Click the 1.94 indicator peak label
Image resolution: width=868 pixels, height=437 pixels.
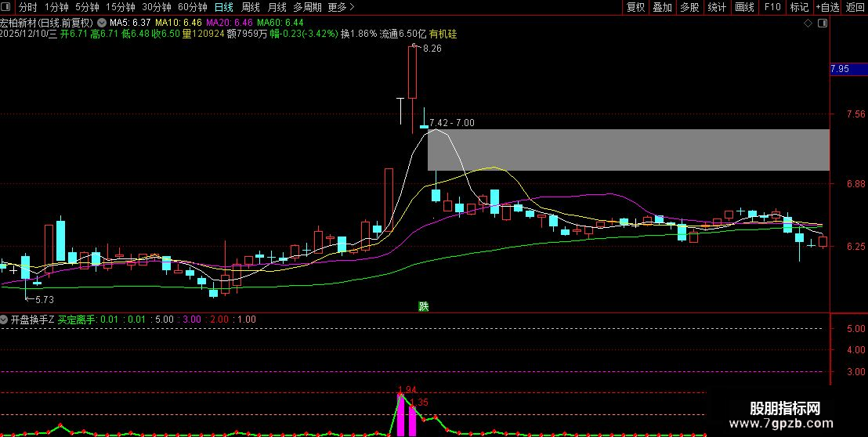click(407, 390)
